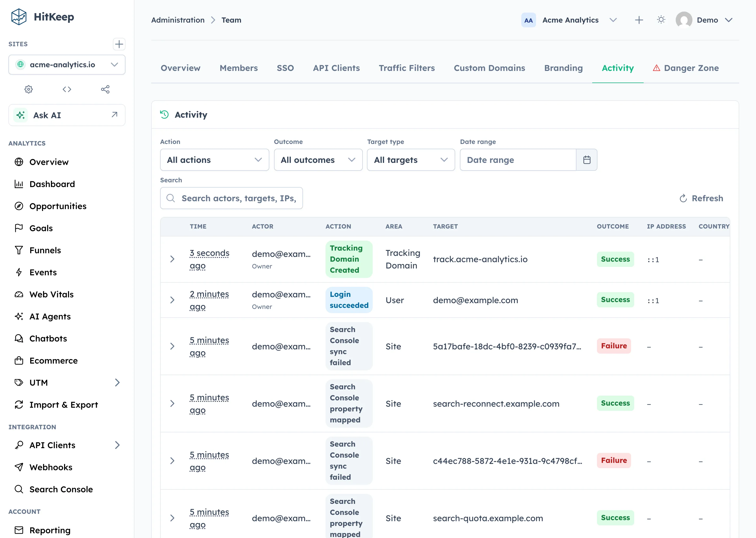756x538 pixels.
Task: Click the Login succeeded action badge
Action: pyautogui.click(x=349, y=300)
